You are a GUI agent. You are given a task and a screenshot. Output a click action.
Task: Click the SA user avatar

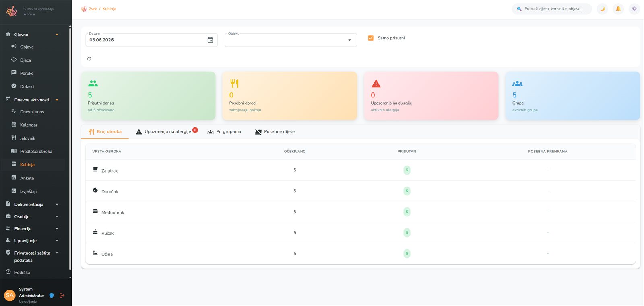tap(10, 295)
